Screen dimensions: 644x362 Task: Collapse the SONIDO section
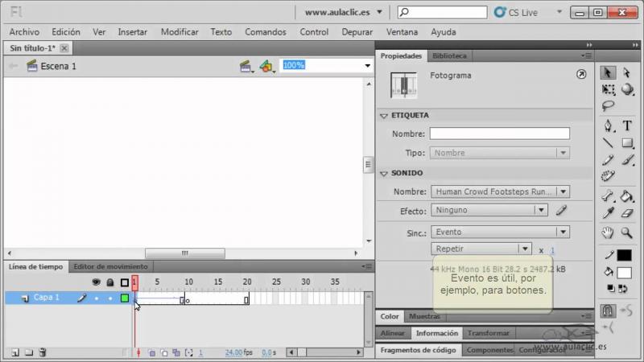coord(384,173)
